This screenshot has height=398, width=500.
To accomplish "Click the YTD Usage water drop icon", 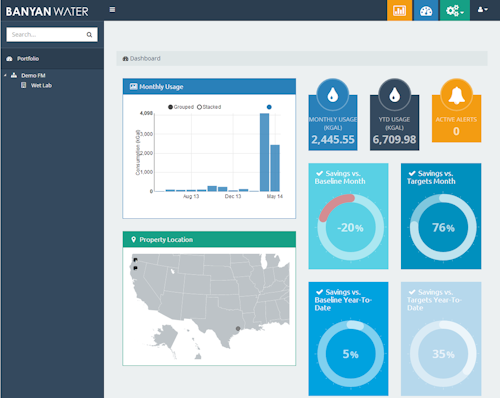I will 394,95.
